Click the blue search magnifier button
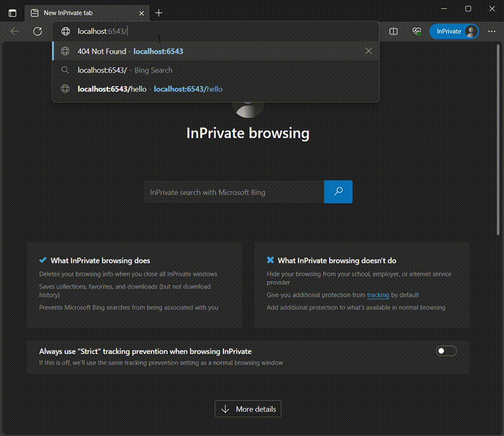 click(x=338, y=192)
